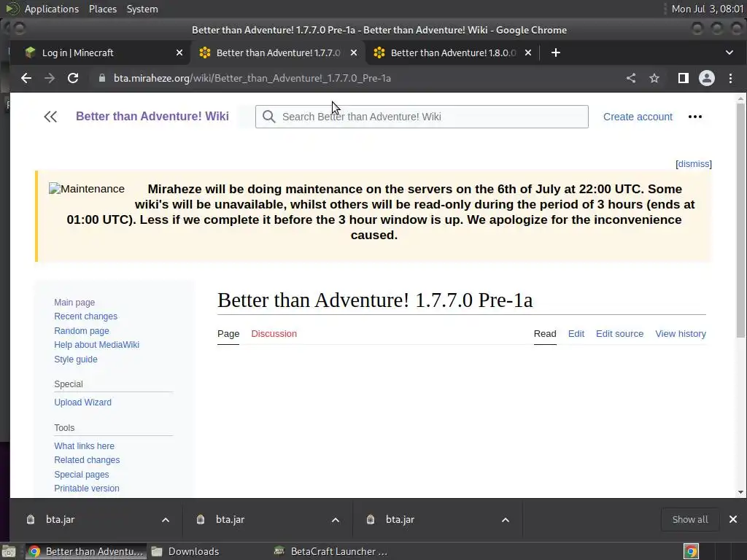The image size is (747, 560).
Task: Expand options for first bta.jar download
Action: click(x=166, y=519)
